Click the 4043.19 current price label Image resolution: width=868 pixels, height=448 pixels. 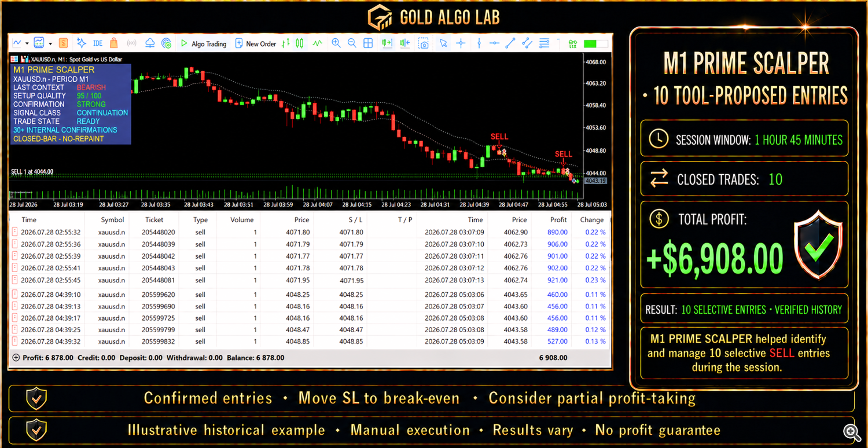click(x=595, y=181)
